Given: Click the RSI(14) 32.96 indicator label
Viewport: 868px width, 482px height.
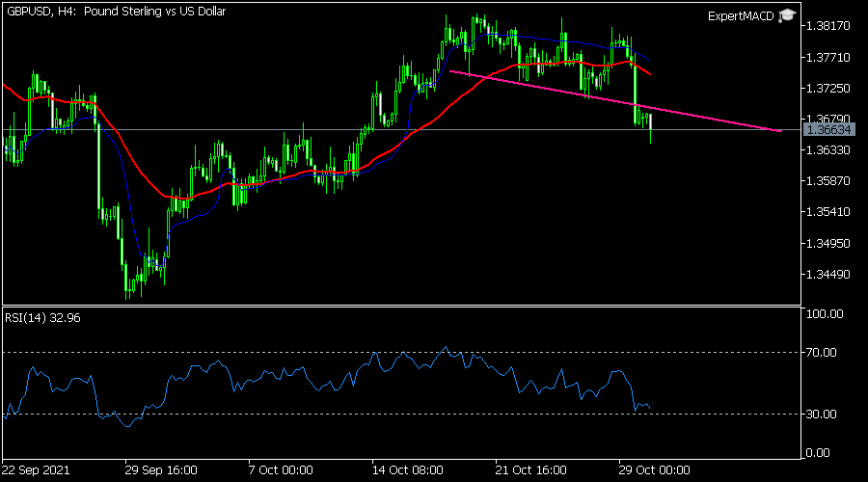Looking at the screenshot, I should (42, 318).
